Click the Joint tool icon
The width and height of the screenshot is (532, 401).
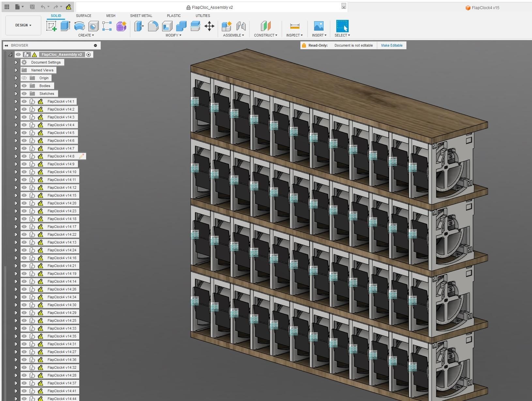[240, 26]
